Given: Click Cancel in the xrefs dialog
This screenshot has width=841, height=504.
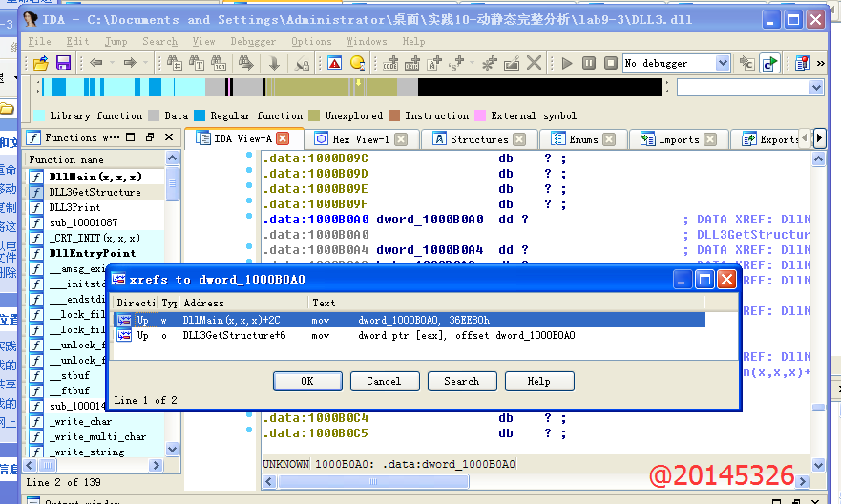Looking at the screenshot, I should coord(384,381).
